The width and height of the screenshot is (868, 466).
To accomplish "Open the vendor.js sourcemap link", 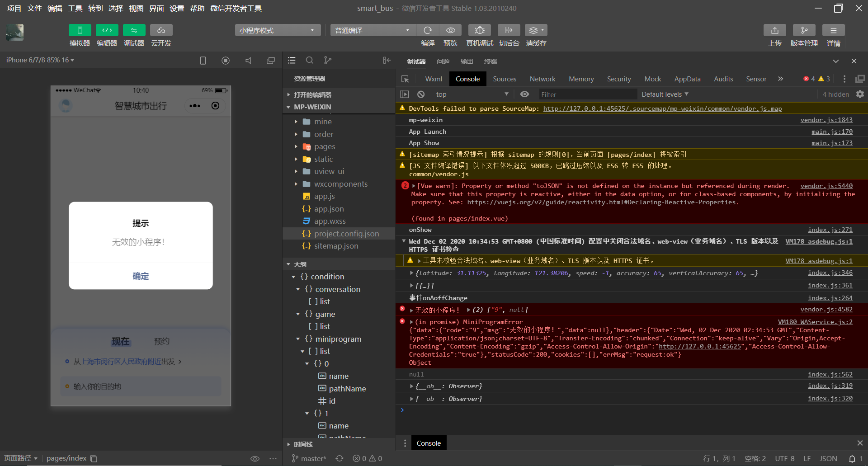I will point(662,108).
